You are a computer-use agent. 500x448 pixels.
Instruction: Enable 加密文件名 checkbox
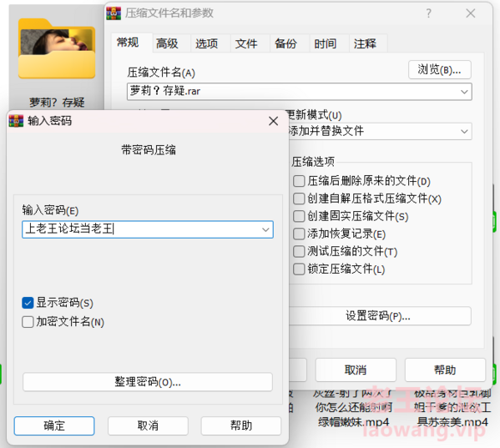point(28,322)
